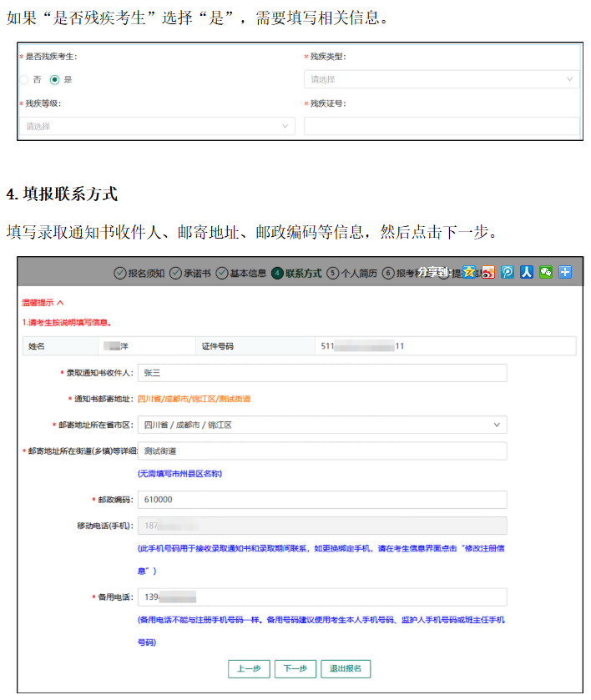Screen dimensions: 591x700
Task: Click the 邮政编码 input field
Action: tap(322, 499)
